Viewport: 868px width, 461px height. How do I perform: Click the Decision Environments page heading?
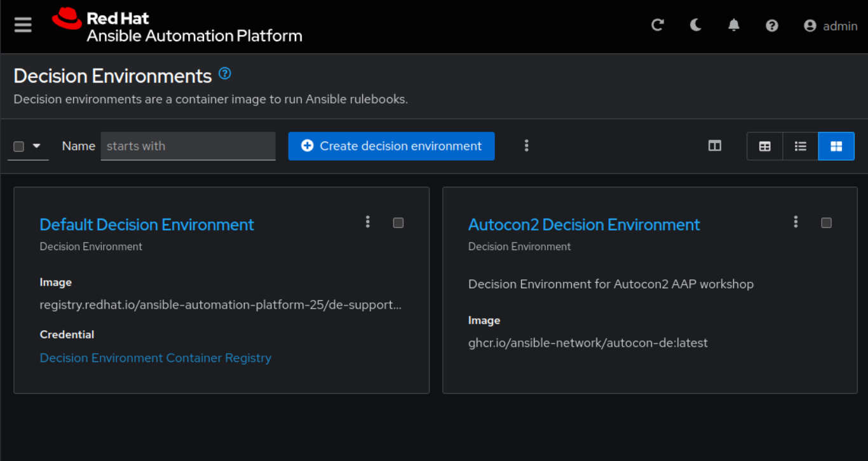tap(112, 76)
